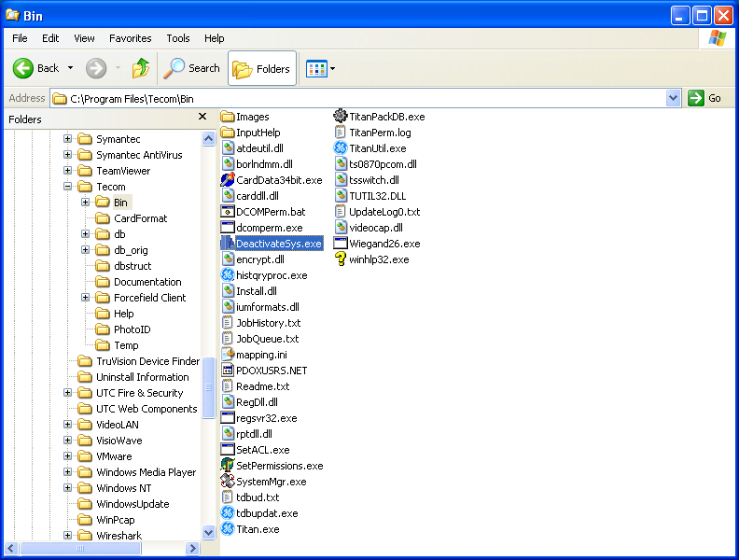Screen dimensions: 739x560
Task: Select the CardFormat folder in tree
Action: coord(132,218)
